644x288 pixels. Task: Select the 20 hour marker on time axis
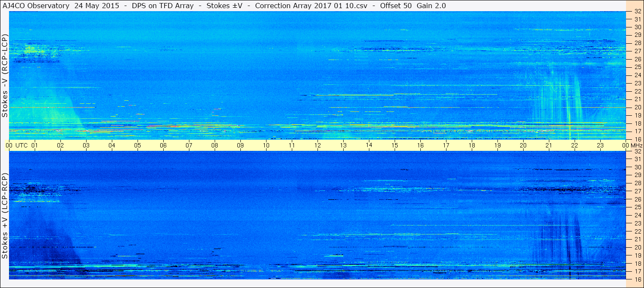(523, 145)
